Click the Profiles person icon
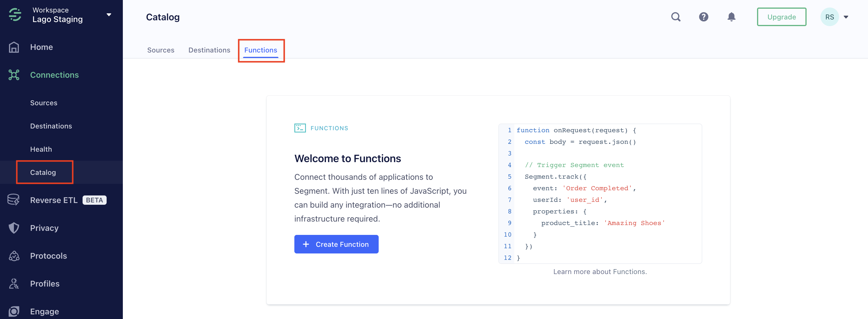 tap(14, 284)
